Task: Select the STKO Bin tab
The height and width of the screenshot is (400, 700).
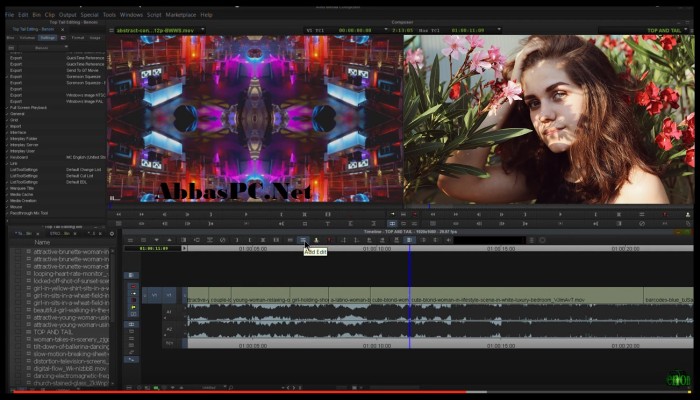Action: tap(60, 233)
